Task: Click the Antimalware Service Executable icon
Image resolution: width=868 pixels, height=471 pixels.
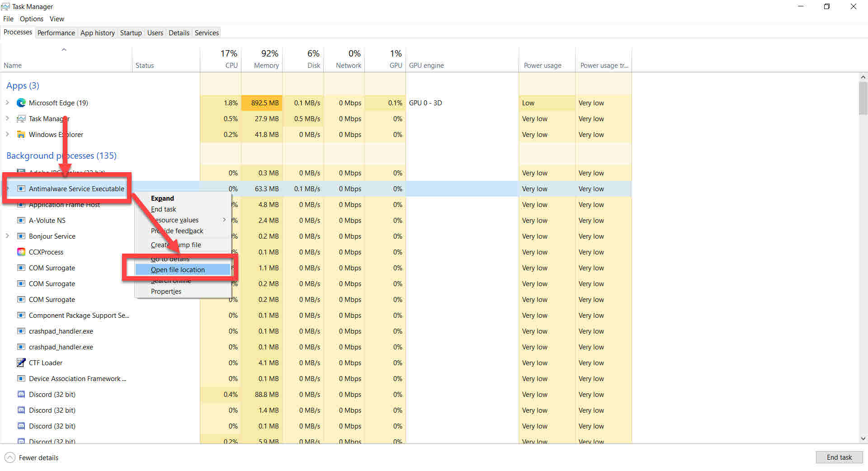Action: [x=21, y=189]
